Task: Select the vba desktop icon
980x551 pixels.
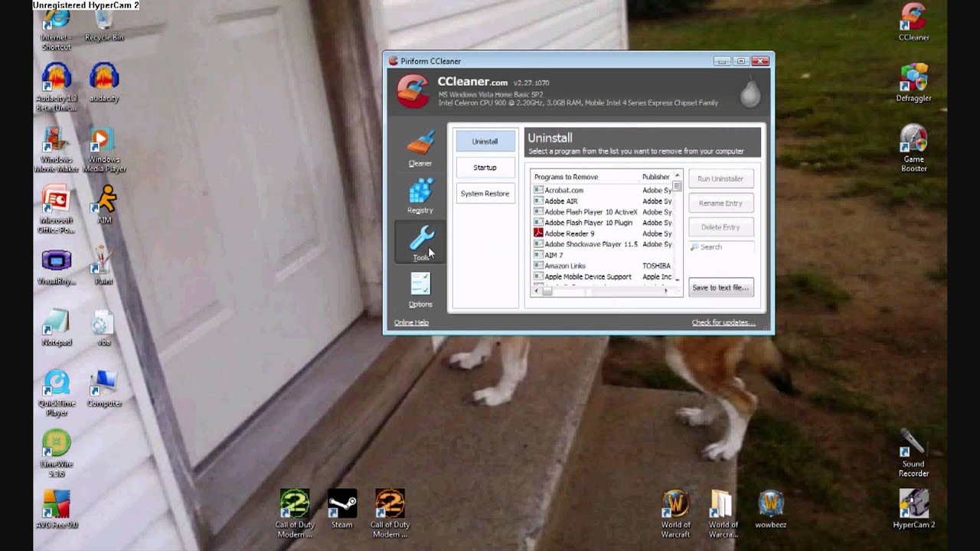Action: 104,328
